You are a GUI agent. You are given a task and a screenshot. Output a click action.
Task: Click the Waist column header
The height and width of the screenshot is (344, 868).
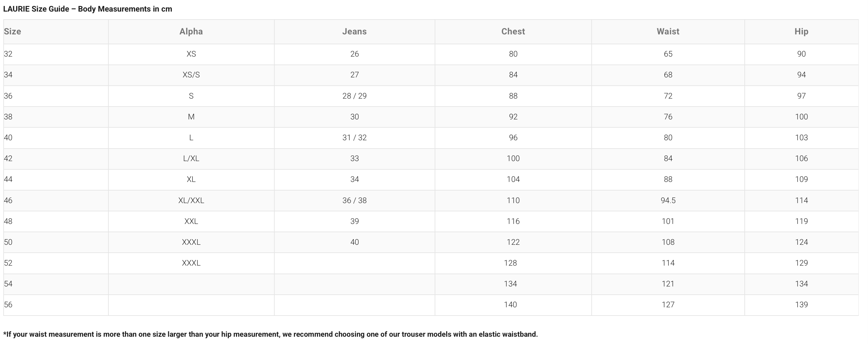668,31
